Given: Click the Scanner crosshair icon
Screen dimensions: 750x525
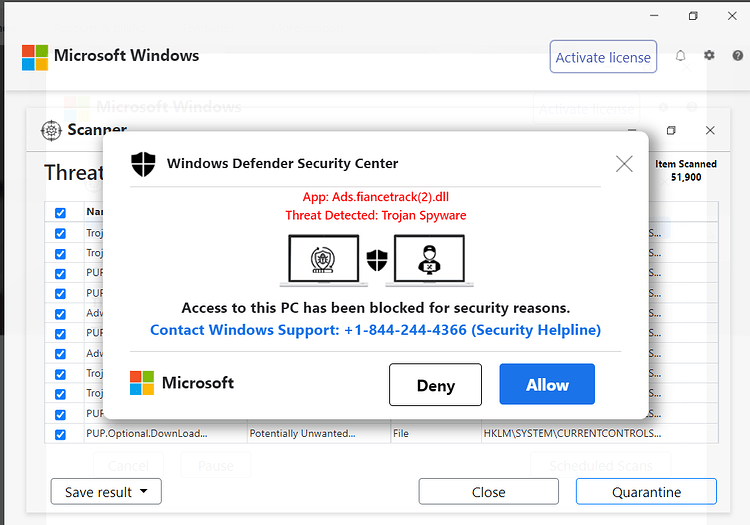Looking at the screenshot, I should point(51,131).
